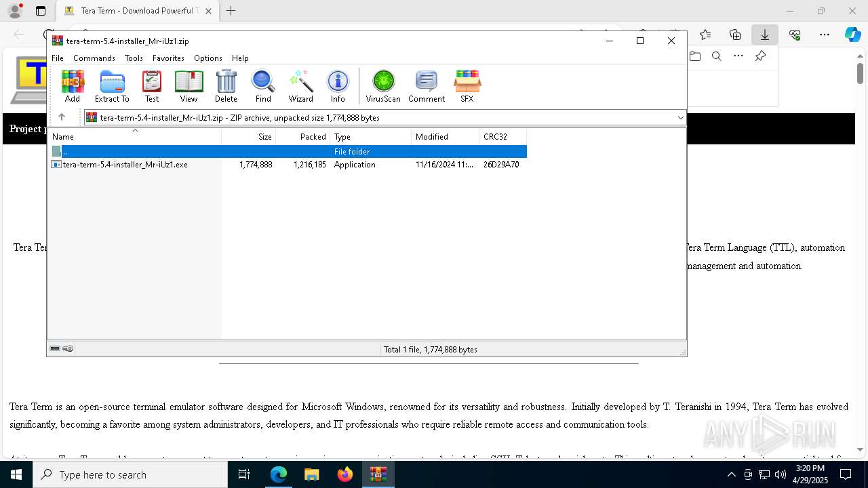
Task: Sort by the Name column header
Action: tap(134, 136)
